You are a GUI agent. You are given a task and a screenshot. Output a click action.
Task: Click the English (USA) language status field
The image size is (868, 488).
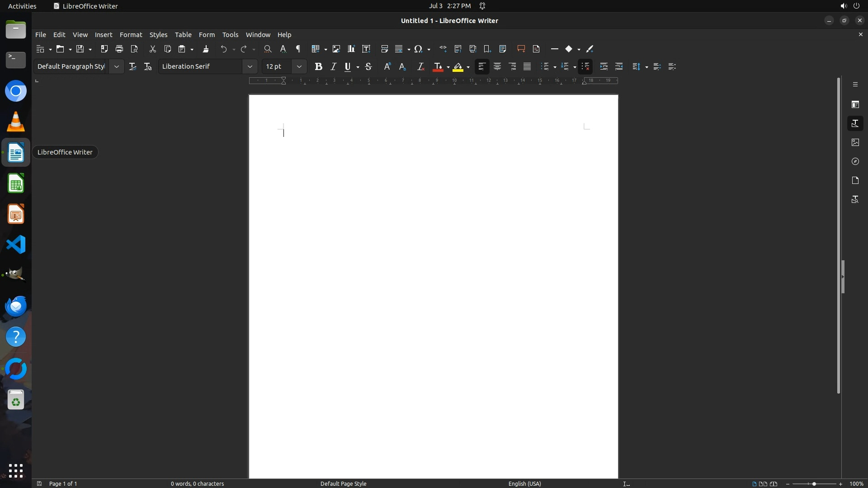click(524, 483)
